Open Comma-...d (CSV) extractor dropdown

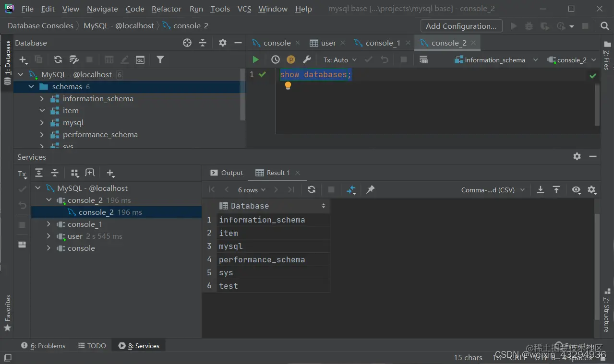[493, 190]
